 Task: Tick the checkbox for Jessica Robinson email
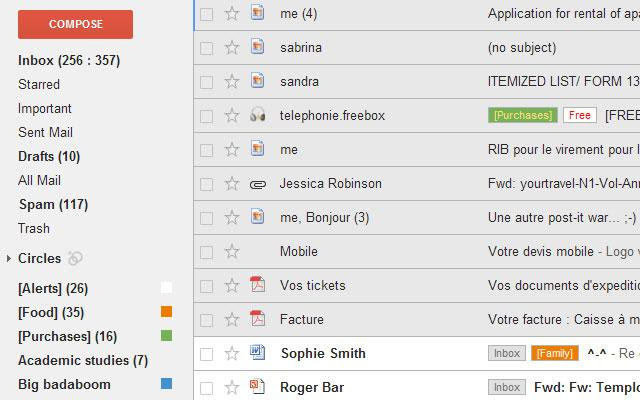[207, 184]
